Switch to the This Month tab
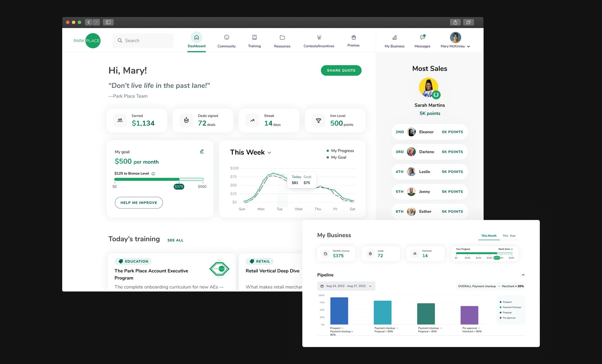The image size is (602, 364). tap(489, 236)
